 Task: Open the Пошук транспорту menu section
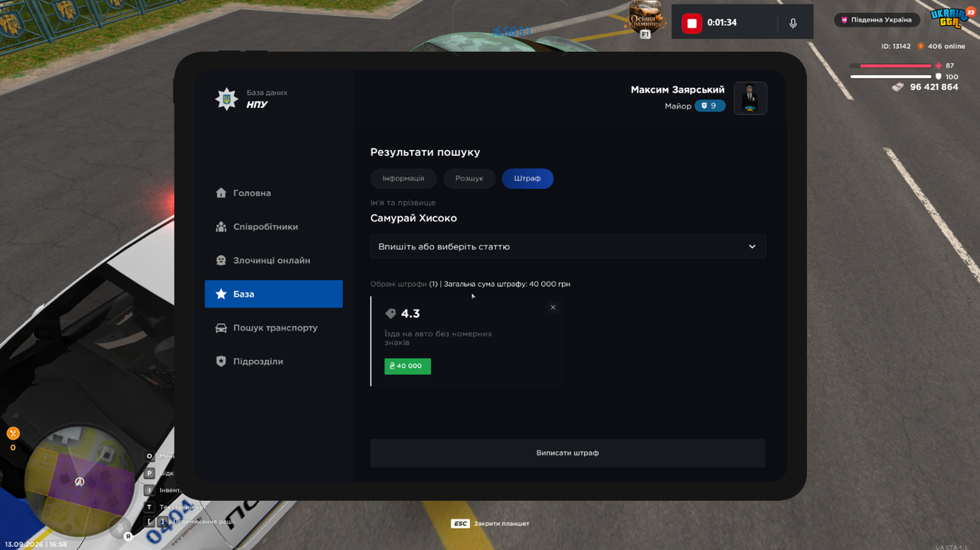click(x=273, y=327)
